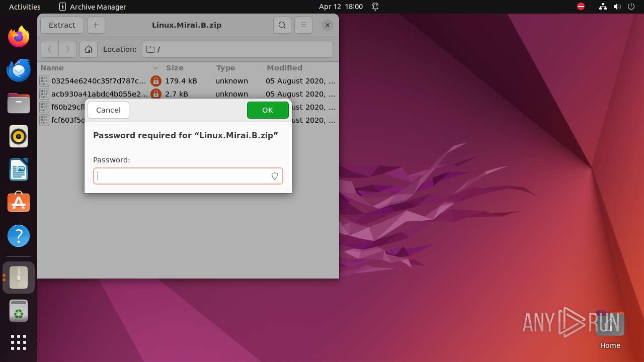644x362 pixels.
Task: Click the 179.4 kB size cell
Action: coord(181,81)
